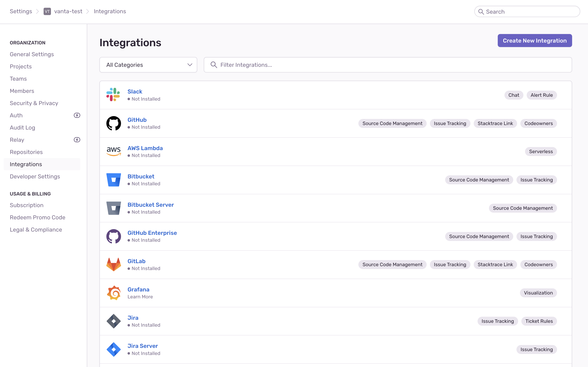Open Auth settings in sidebar
Image resolution: width=588 pixels, height=367 pixels.
(16, 115)
